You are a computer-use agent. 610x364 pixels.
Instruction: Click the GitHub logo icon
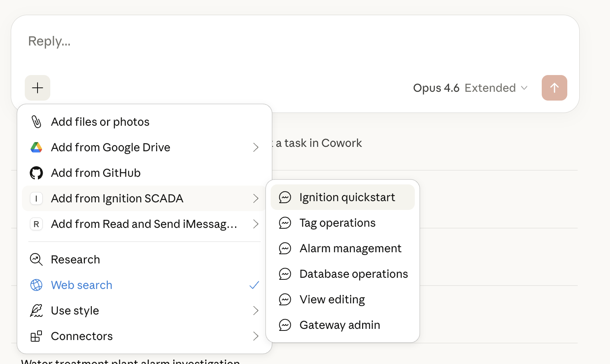coord(36,173)
